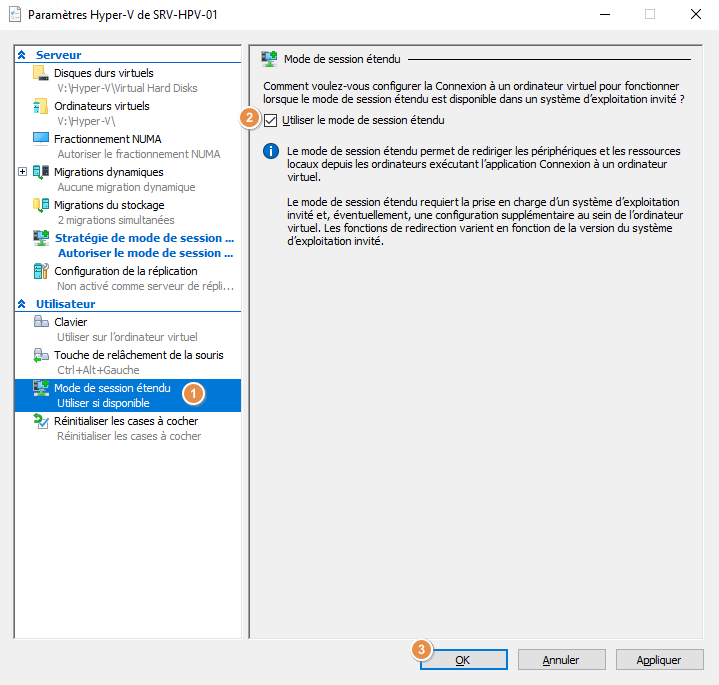Minimize the Paramètres Hyper-V window
Image resolution: width=719 pixels, height=685 pixels.
coord(605,15)
